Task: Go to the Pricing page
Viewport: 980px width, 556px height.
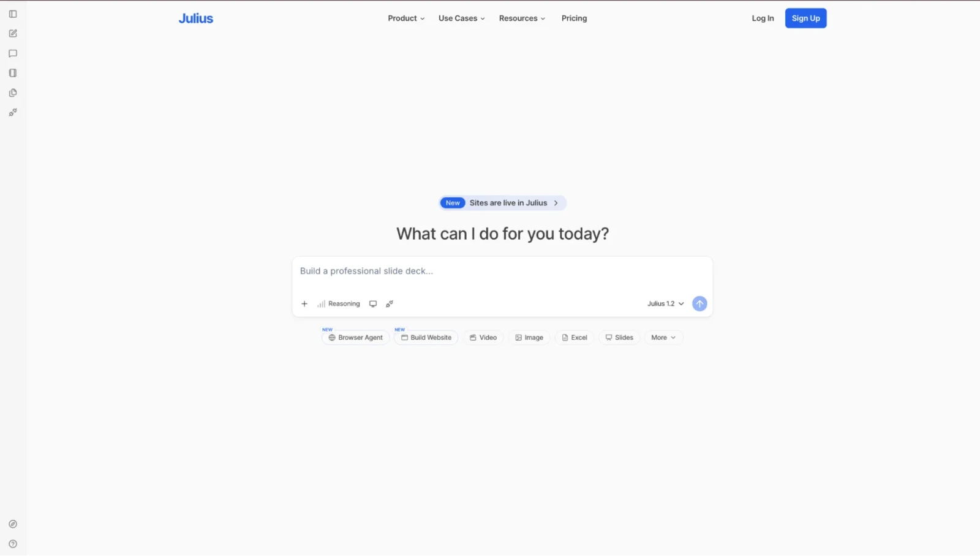Action: tap(574, 18)
